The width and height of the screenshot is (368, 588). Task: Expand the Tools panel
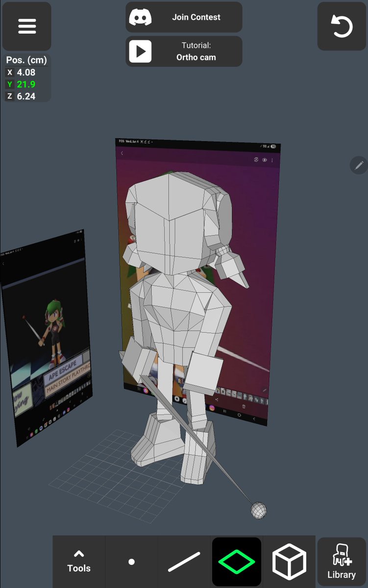coord(79,562)
